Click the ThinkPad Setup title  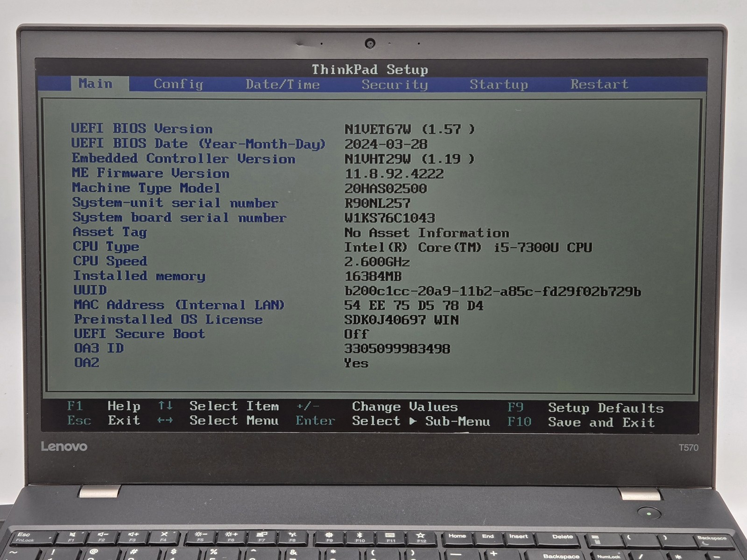pyautogui.click(x=370, y=70)
